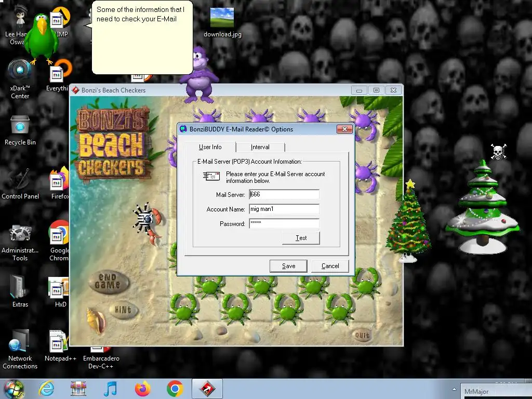Maximize the Bonzi's Beach Checkers window
532x399 pixels.
tap(376, 90)
